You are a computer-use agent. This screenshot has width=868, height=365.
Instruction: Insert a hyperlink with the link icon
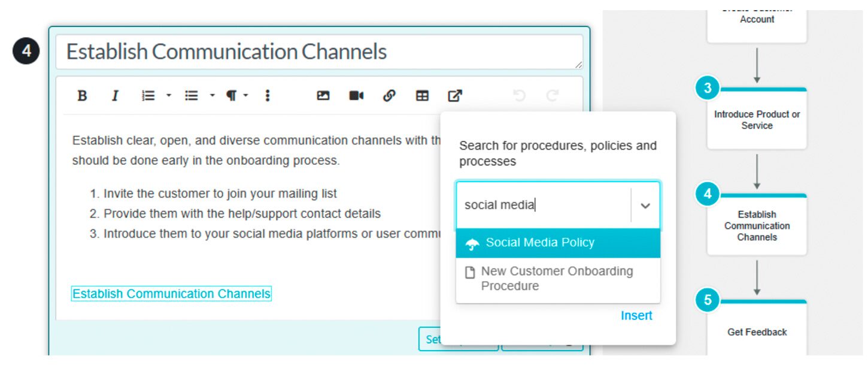pyautogui.click(x=390, y=95)
